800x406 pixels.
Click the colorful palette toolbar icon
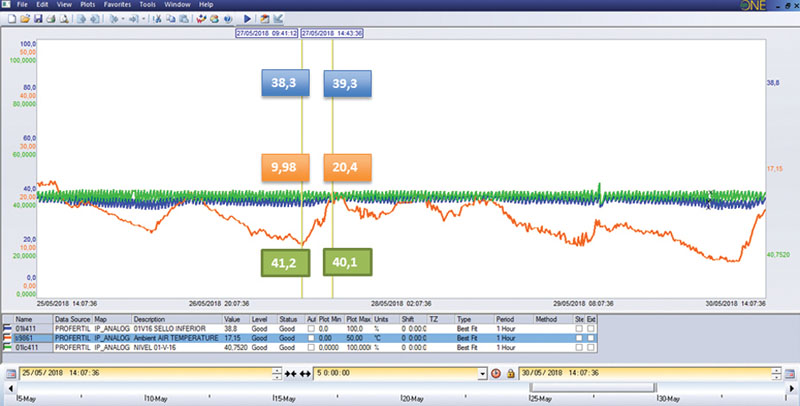(214, 19)
